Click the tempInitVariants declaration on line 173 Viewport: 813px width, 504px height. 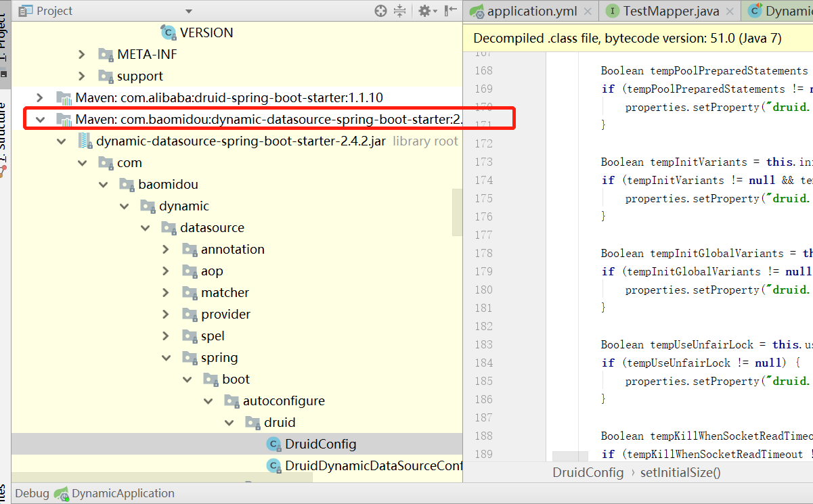pos(707,162)
